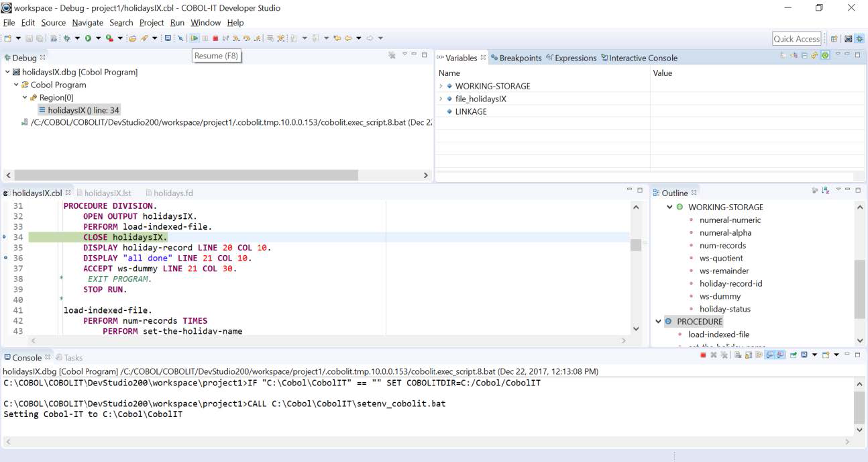Screen dimensions: 868x462
Task: Toggle show console when standard output changes
Action: (770, 355)
